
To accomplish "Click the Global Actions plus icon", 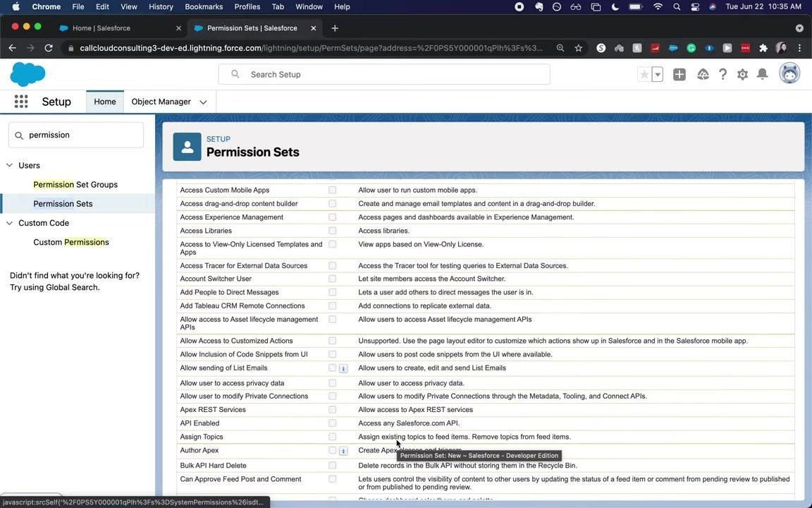I will point(679,75).
